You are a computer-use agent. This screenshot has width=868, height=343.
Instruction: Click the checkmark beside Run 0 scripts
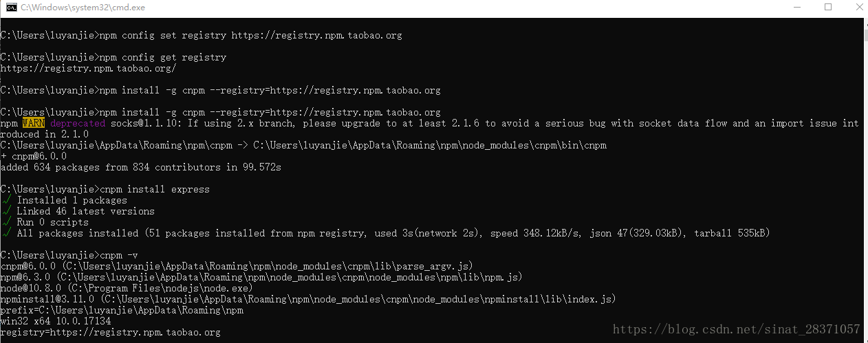6,223
